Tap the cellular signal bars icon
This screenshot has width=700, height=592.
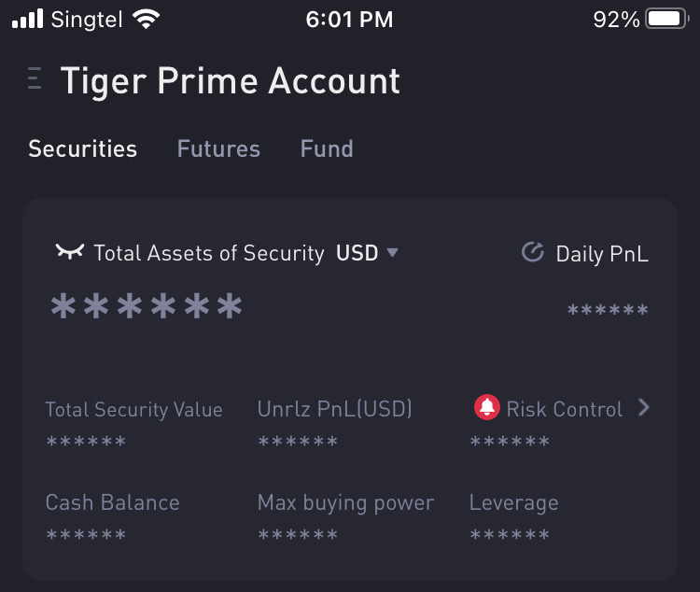28,19
